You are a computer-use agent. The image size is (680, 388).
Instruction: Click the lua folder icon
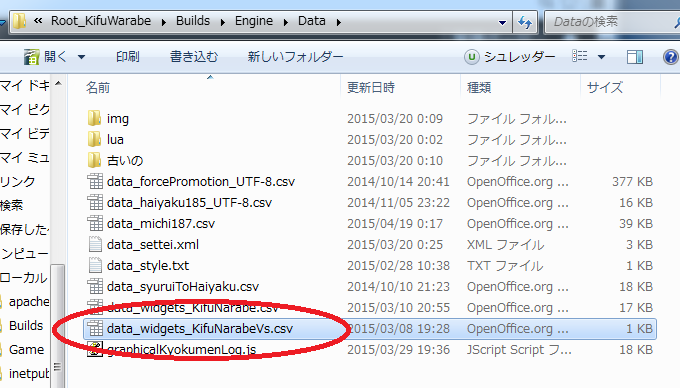(94, 139)
